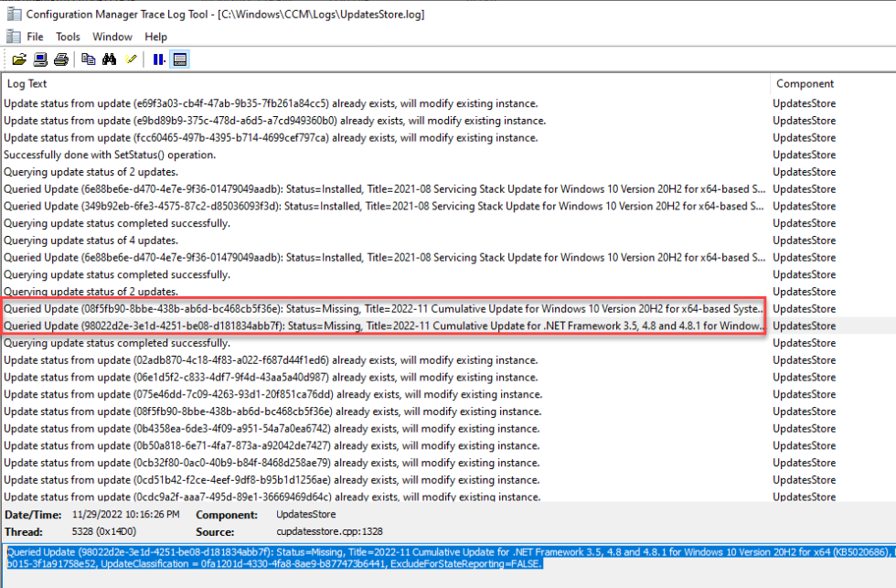Open the Tools menu
Image resolution: width=896 pixels, height=588 pixels.
(68, 37)
